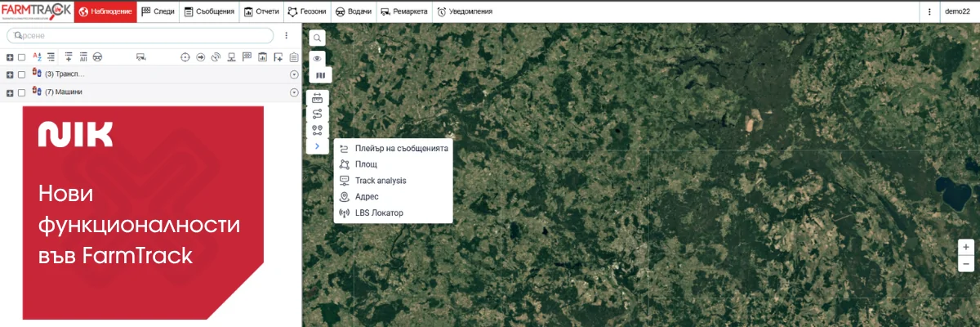Select the (7) Машини group row
This screenshot has width=980, height=327.
(151, 92)
